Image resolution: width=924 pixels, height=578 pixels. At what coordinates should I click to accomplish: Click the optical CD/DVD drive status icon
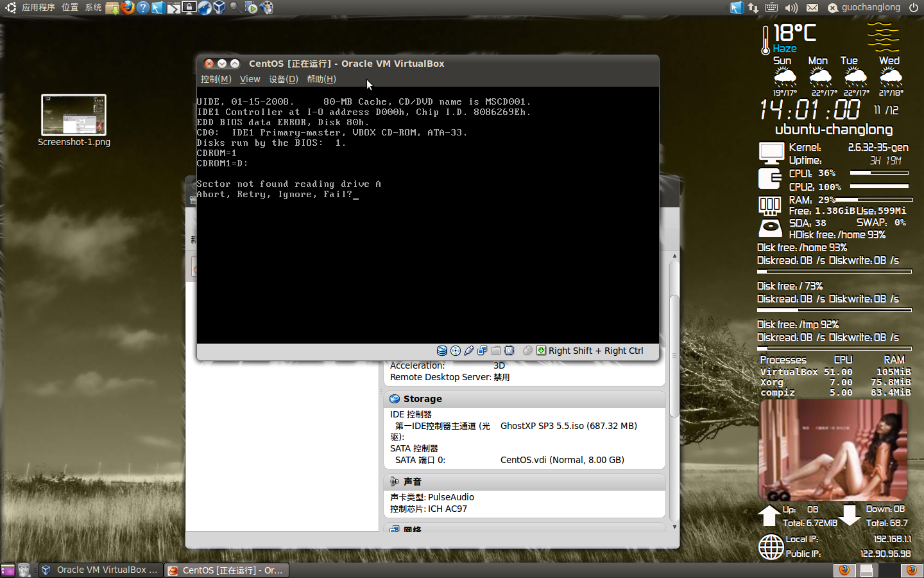[456, 351]
